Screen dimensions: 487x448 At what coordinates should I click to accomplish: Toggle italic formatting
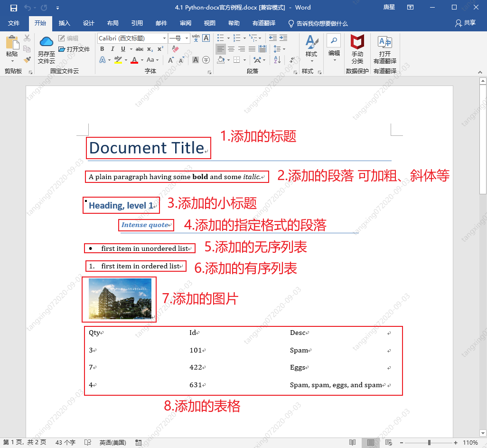[112, 49]
